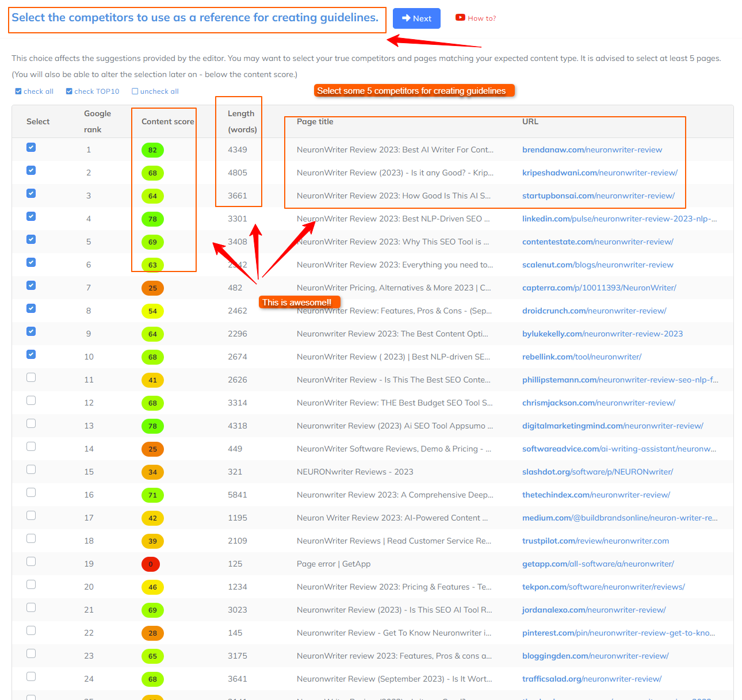Click the yellow 54 content score badge
742x700 pixels.
[152, 311]
